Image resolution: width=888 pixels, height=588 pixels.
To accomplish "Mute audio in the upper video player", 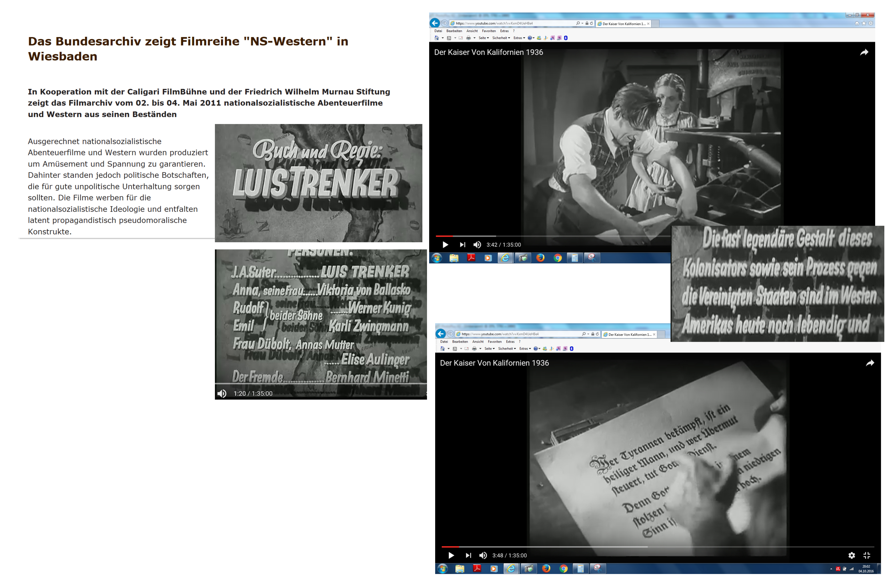I will [477, 245].
